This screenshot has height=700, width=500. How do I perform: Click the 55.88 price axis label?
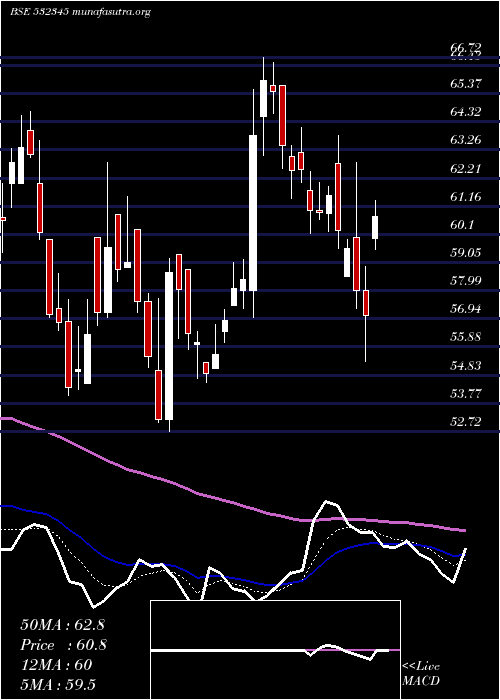(x=466, y=337)
